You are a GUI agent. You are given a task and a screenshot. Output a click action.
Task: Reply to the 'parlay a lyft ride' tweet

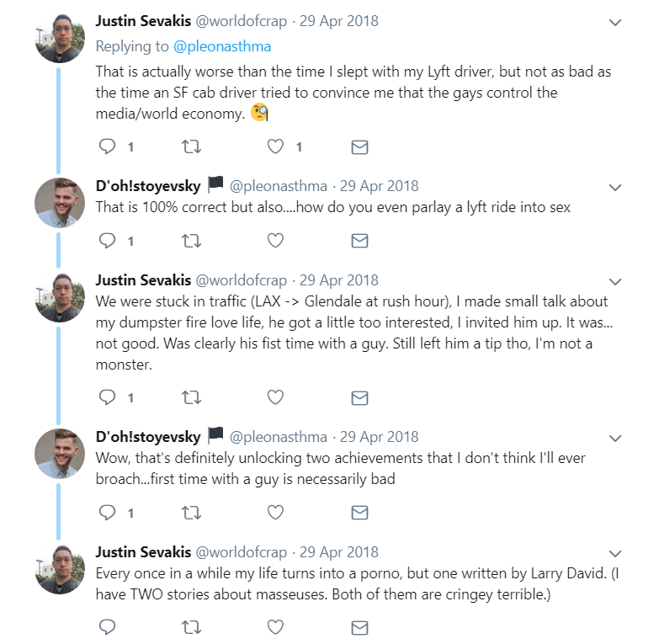click(x=107, y=241)
